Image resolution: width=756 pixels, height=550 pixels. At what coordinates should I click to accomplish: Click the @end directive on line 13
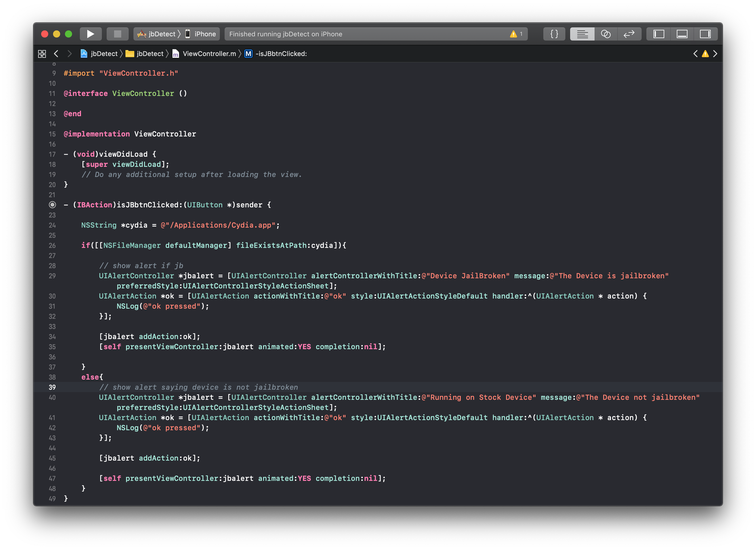(x=72, y=114)
